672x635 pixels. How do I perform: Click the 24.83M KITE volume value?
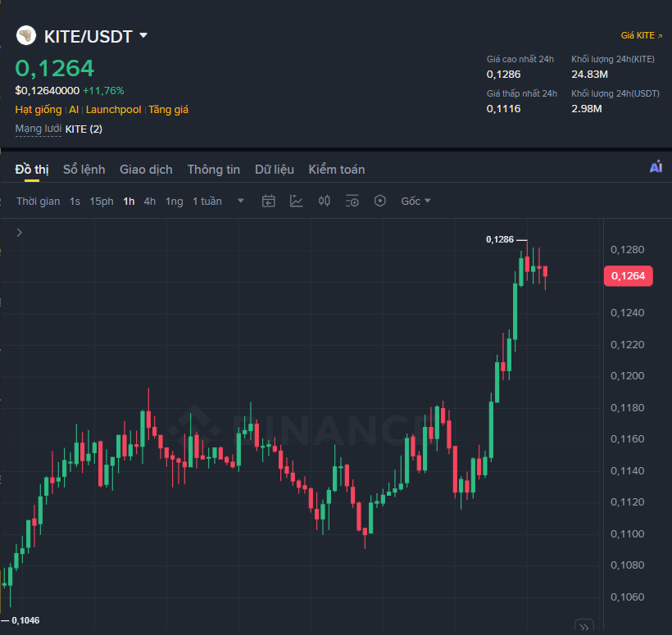point(590,75)
